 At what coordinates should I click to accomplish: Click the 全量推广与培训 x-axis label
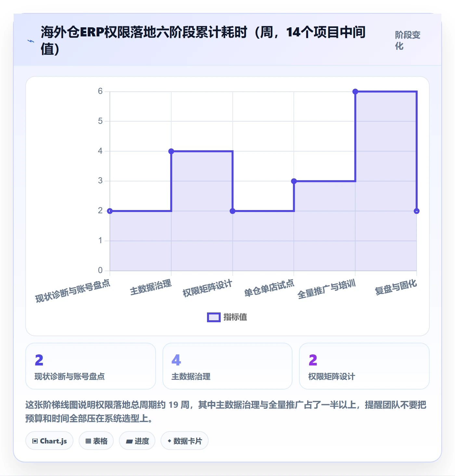[x=327, y=289]
